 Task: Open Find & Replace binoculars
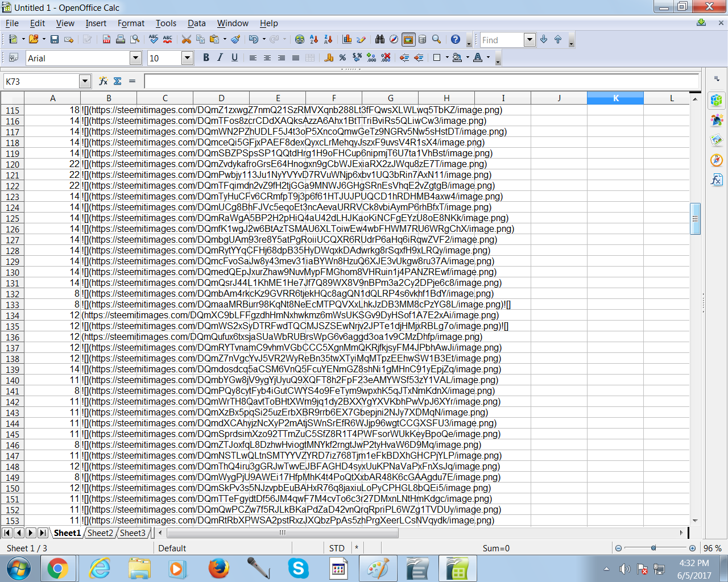pos(380,39)
